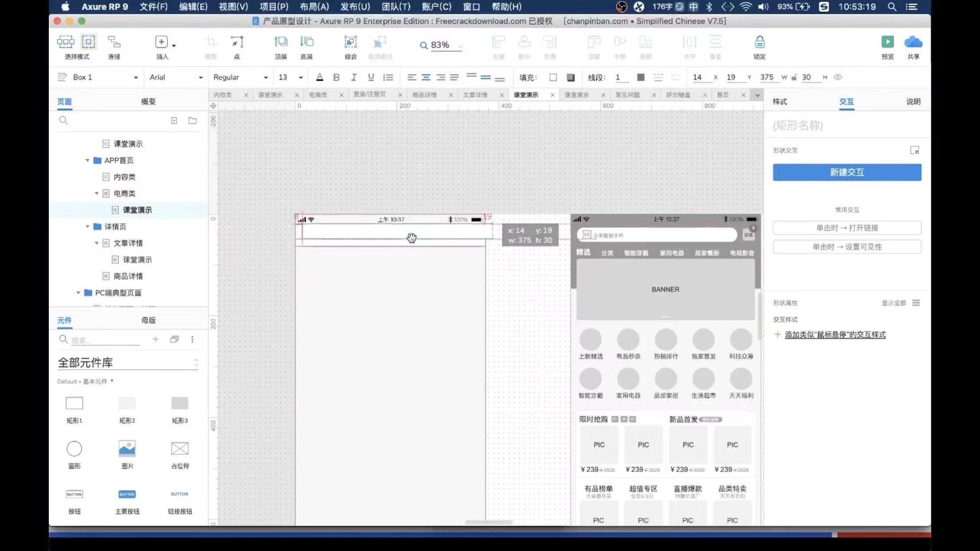Click the Preview play icon
The image size is (980, 551).
pyautogui.click(x=887, y=42)
